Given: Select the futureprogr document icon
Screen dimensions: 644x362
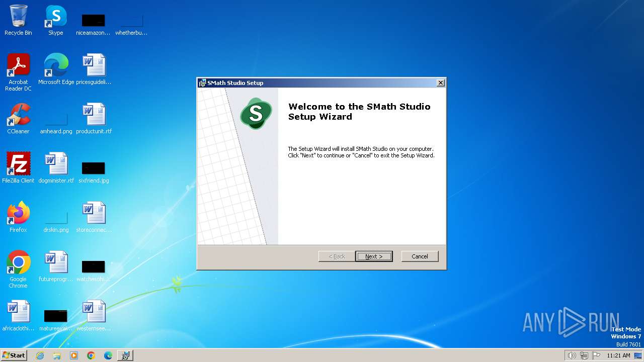Looking at the screenshot, I should click(56, 266).
